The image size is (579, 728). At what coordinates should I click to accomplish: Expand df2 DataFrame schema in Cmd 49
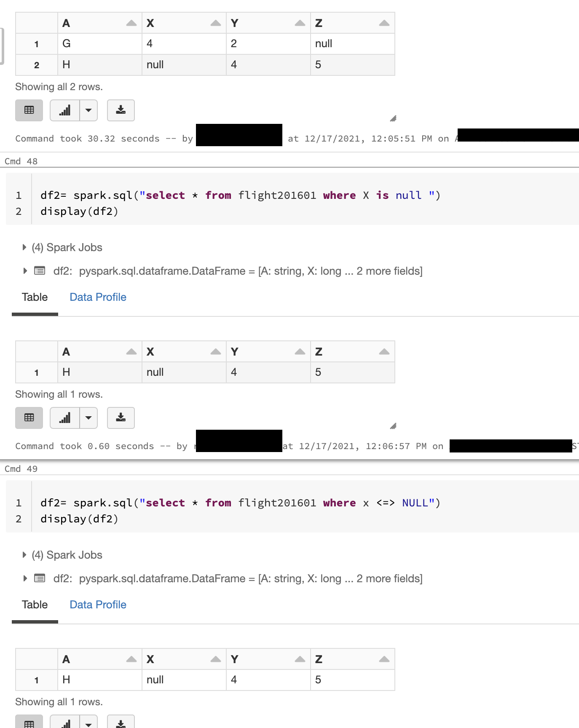(25, 578)
